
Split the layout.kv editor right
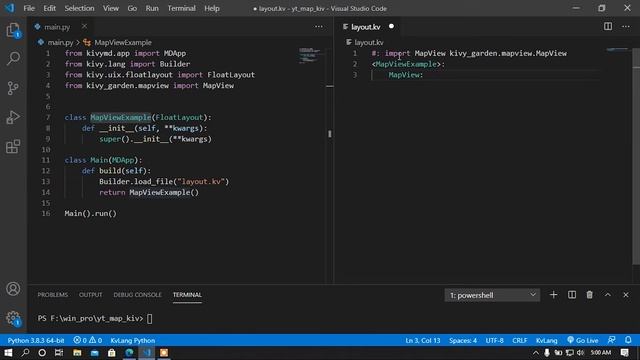[608, 27]
